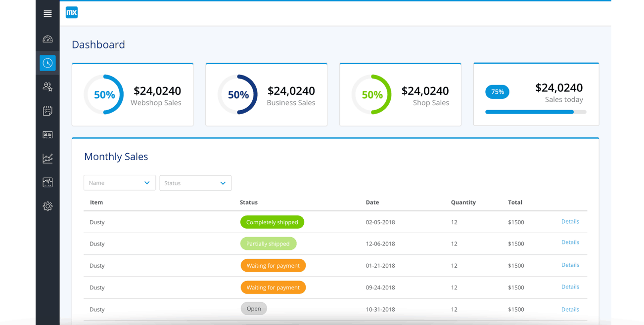Open the notepad icon in the sidebar
The image size is (644, 325).
pyautogui.click(x=47, y=111)
